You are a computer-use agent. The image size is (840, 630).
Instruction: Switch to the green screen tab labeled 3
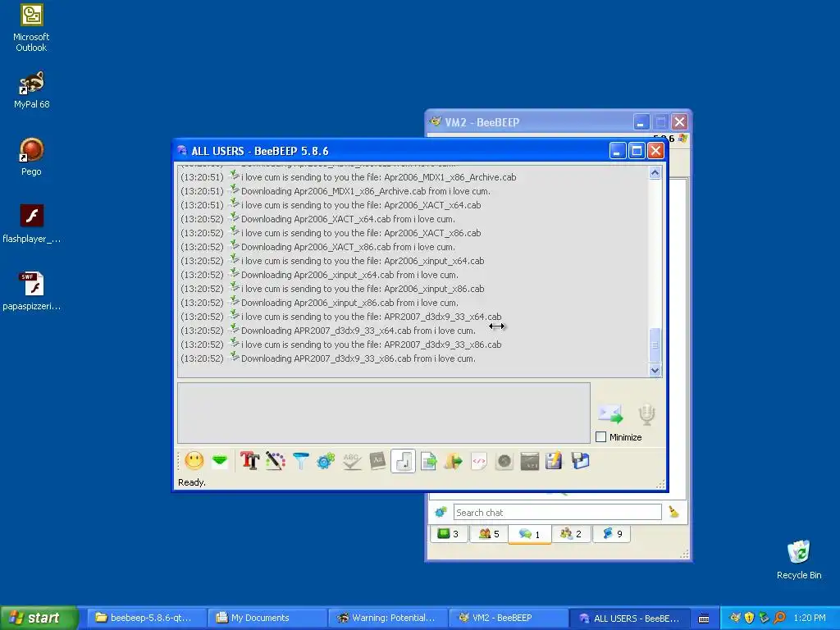pos(449,533)
